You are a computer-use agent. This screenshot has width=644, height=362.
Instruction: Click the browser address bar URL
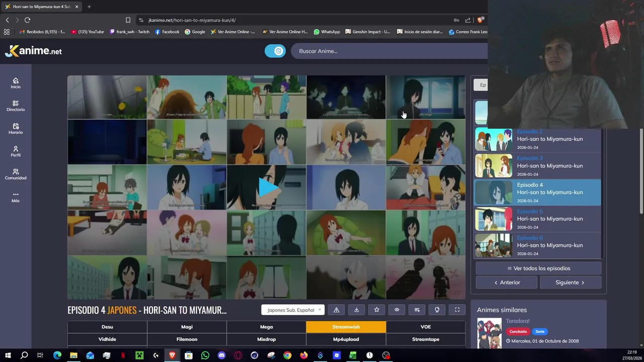(192, 20)
